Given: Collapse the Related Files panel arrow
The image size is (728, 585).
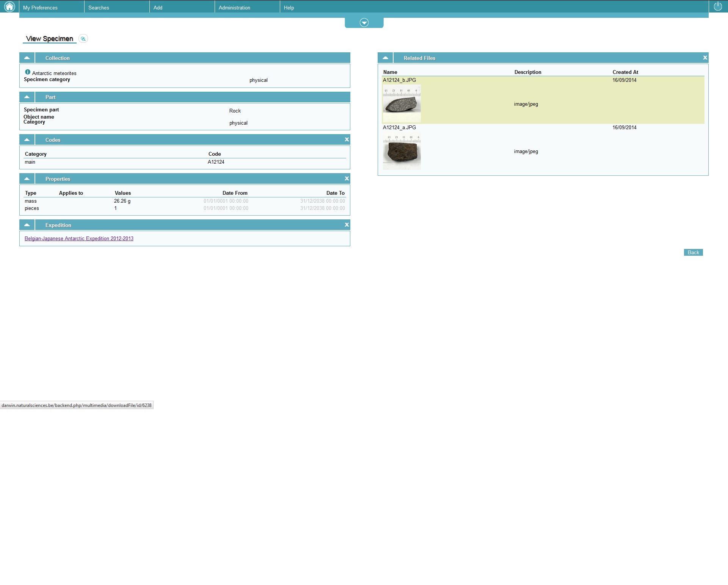Looking at the screenshot, I should pyautogui.click(x=385, y=58).
